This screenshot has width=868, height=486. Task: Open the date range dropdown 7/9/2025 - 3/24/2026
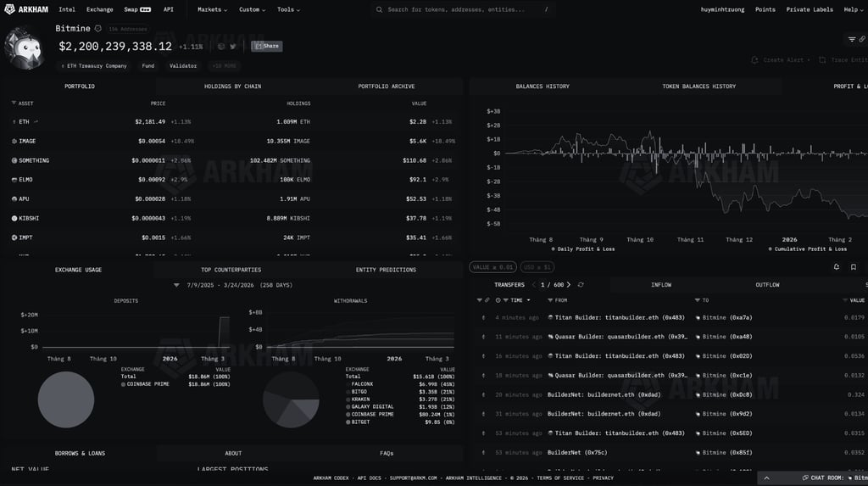pyautogui.click(x=232, y=285)
